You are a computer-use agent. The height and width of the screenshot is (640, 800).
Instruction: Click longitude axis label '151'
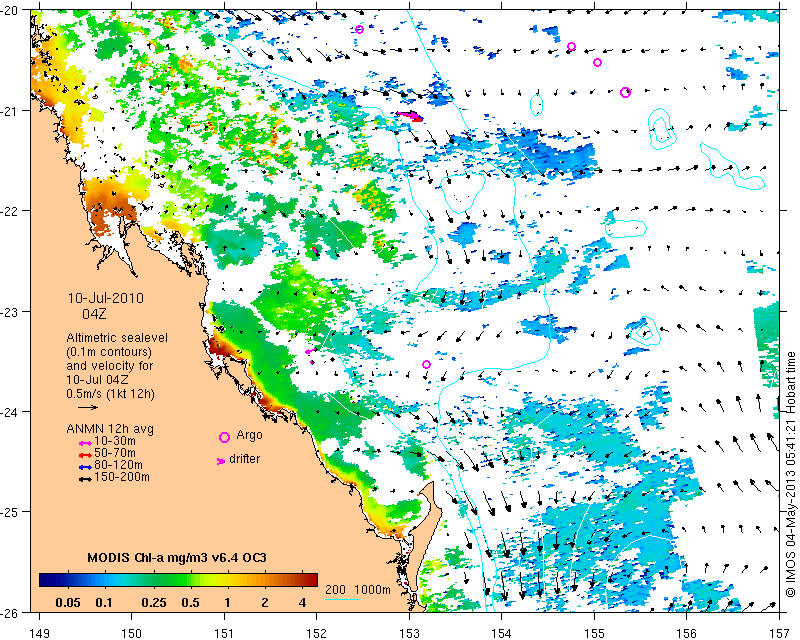tap(224, 633)
